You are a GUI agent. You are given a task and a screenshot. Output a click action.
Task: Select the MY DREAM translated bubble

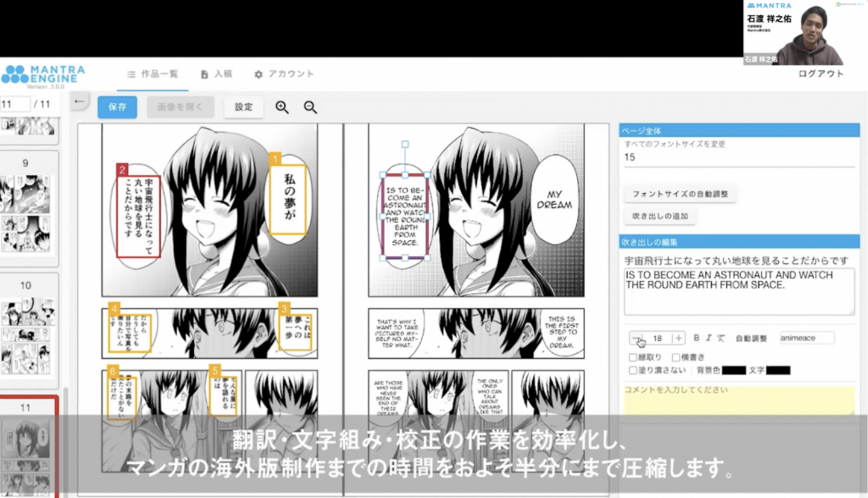coord(554,199)
